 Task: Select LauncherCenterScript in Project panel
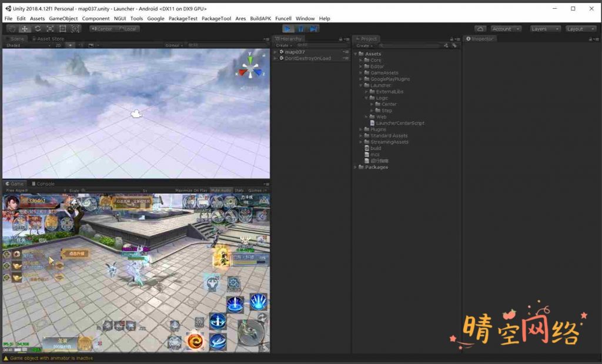coord(400,123)
